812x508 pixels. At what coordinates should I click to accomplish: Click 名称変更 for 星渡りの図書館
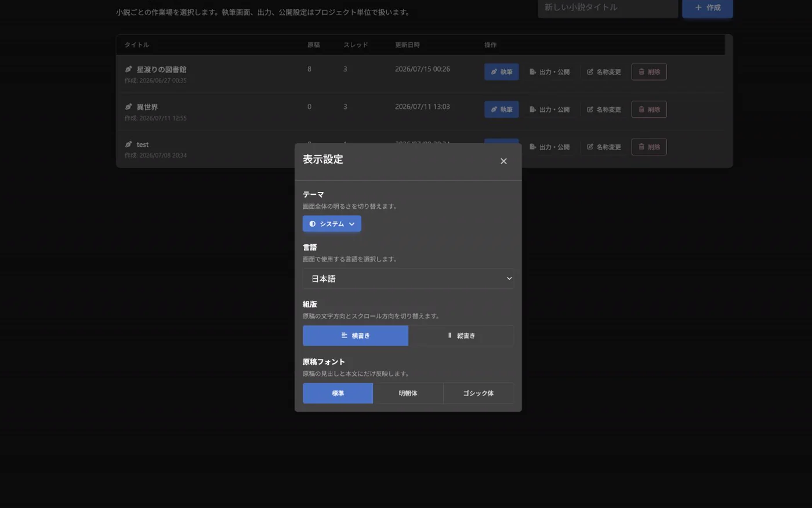604,72
